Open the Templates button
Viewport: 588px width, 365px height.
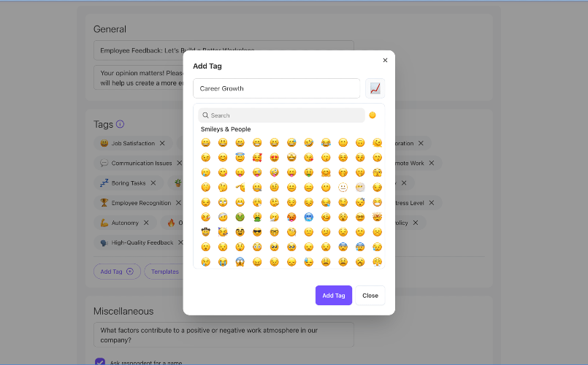[164, 272]
